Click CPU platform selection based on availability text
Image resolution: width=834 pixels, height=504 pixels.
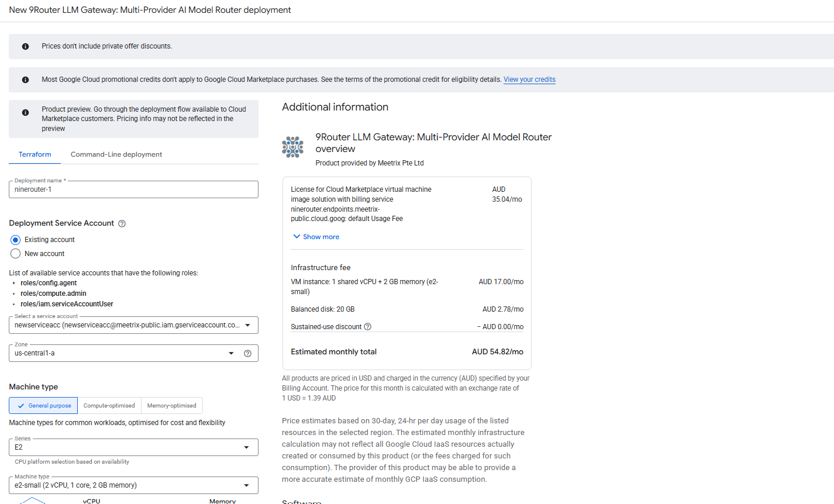point(72,462)
